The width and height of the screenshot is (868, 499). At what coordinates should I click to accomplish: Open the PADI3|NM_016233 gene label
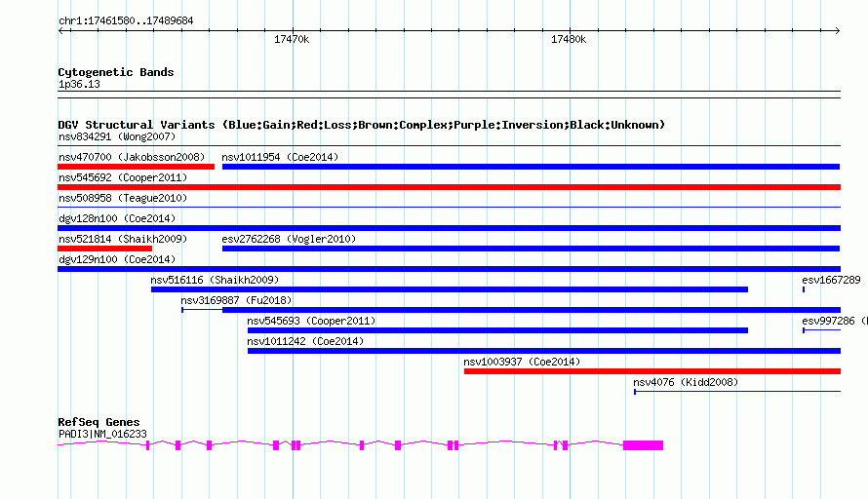pos(103,435)
